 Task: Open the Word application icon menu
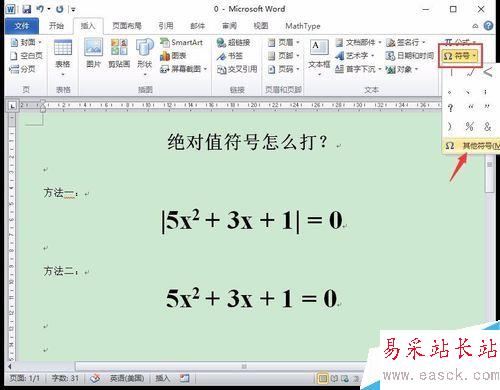(x=10, y=9)
